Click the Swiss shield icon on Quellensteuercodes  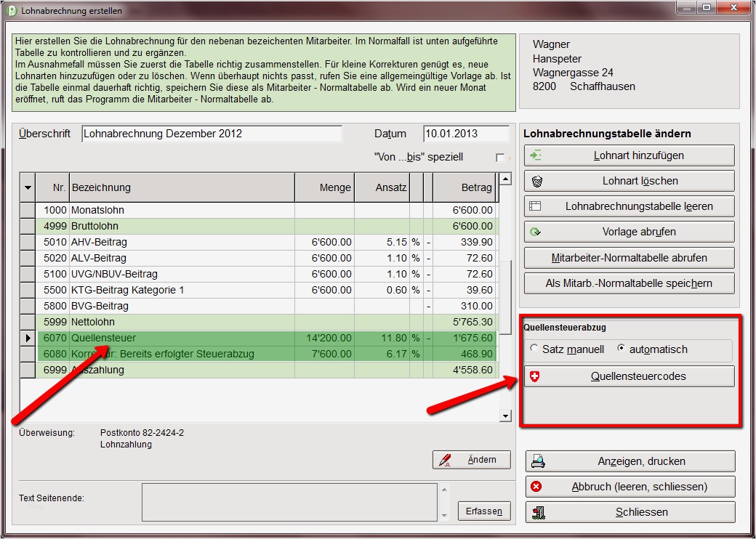534,377
